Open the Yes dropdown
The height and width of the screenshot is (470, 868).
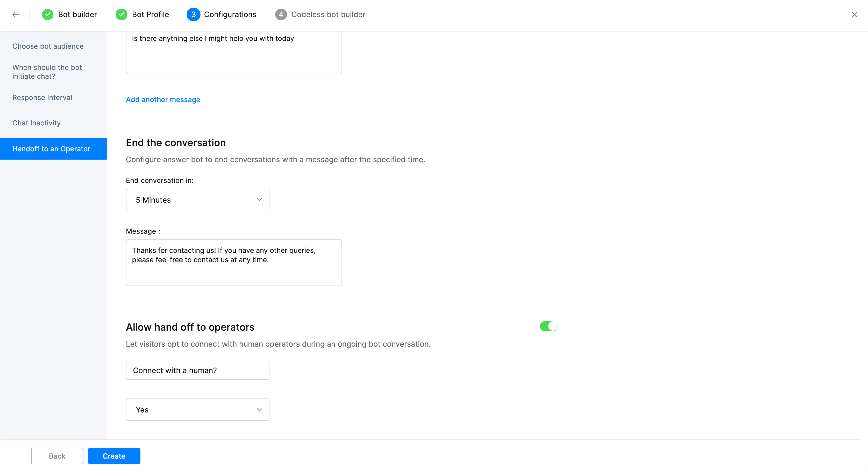pyautogui.click(x=197, y=410)
